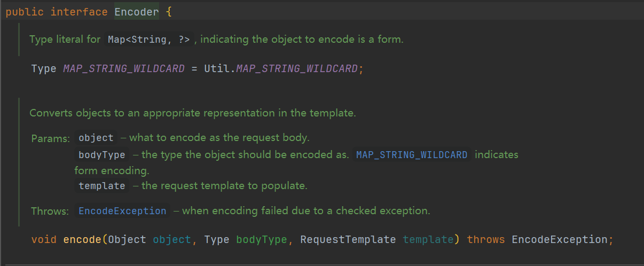Follow the blue MAP_STRING_WILDCARD doc link

[412, 155]
